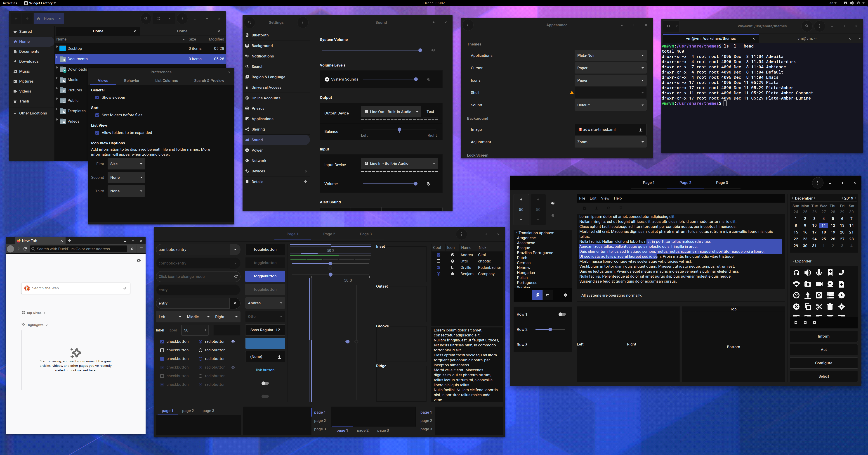
Task: Open the system power menu icon
Action: point(858,3)
